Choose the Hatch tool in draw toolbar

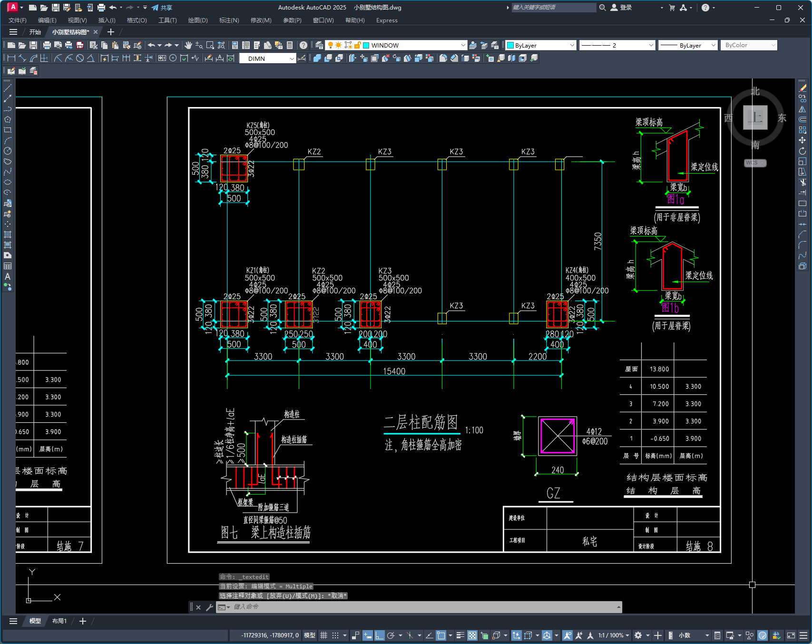pyautogui.click(x=8, y=234)
